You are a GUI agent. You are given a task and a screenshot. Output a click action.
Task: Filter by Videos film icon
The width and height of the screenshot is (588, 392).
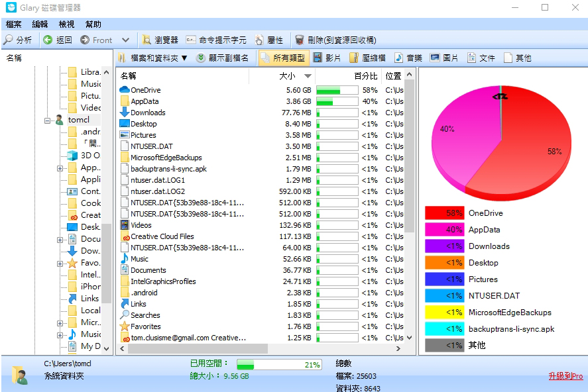318,58
